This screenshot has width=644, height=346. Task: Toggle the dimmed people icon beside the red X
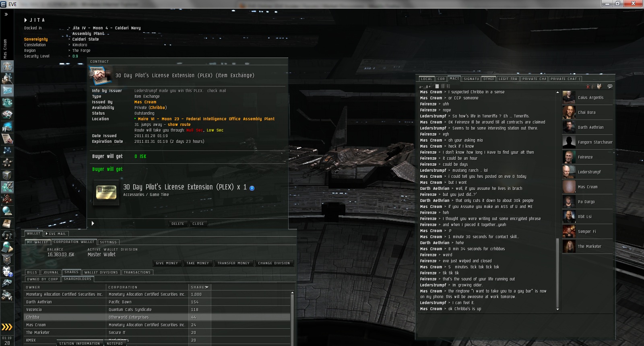(x=593, y=86)
